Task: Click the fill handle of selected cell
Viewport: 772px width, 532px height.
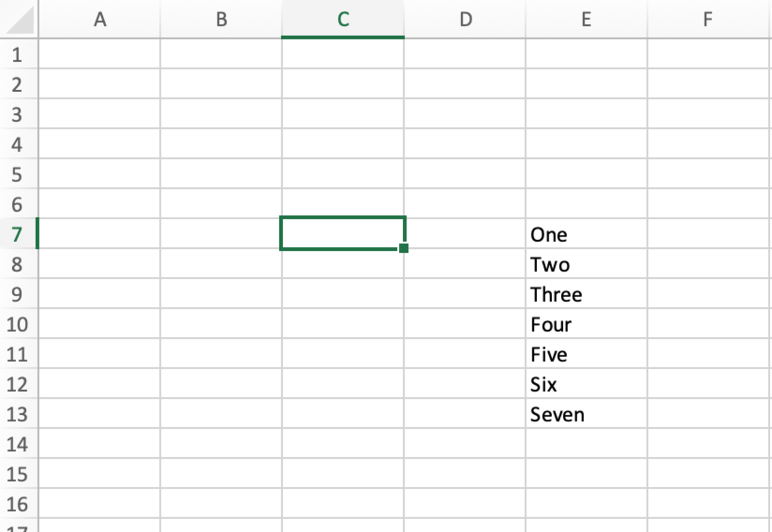Action: (403, 248)
